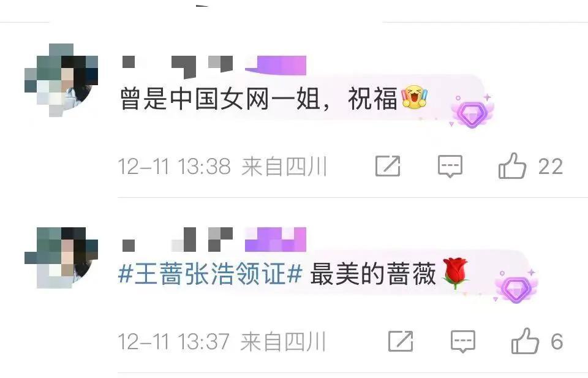Reply to the 13:37 comment
The width and height of the screenshot is (588, 378).
463,341
